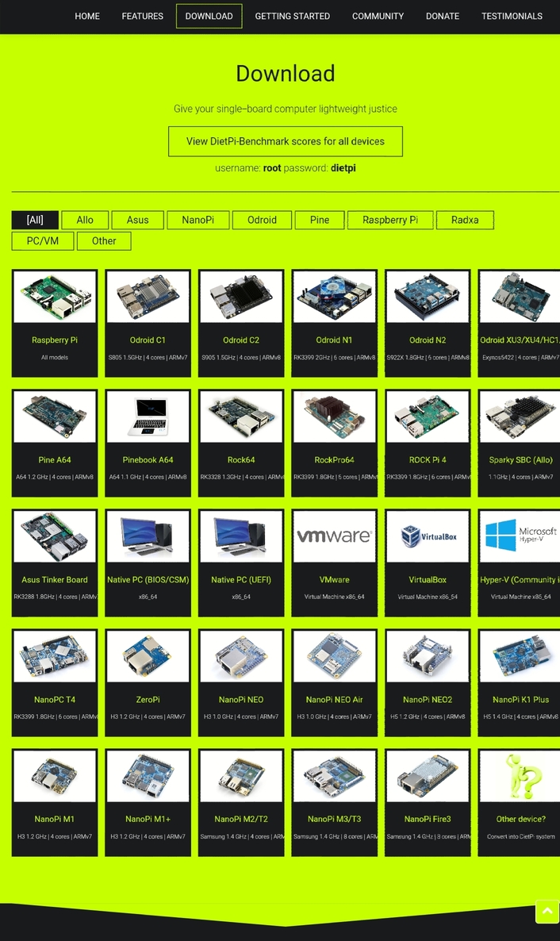560x941 pixels.
Task: Click the Odroid N2 board image
Action: click(x=428, y=297)
